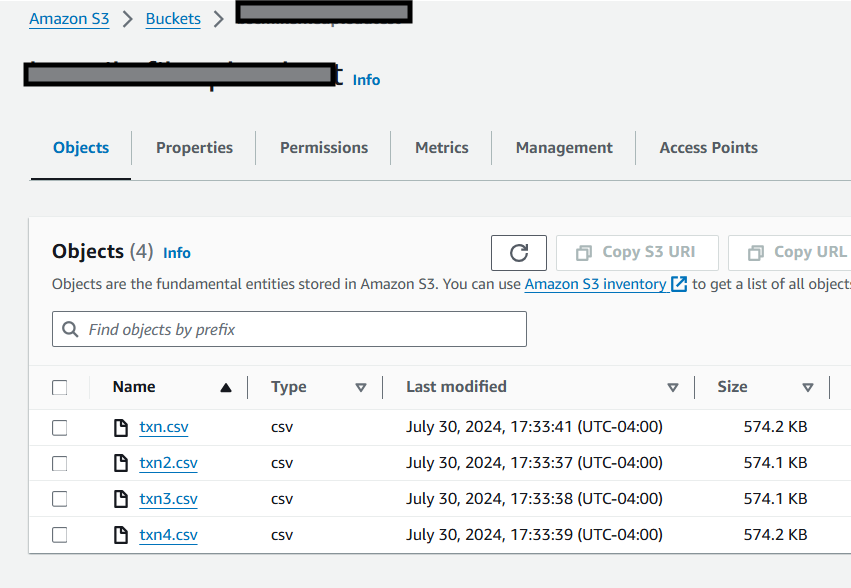Click the copy icon in Copy S3 URI
This screenshot has height=588, width=851.
[583, 252]
